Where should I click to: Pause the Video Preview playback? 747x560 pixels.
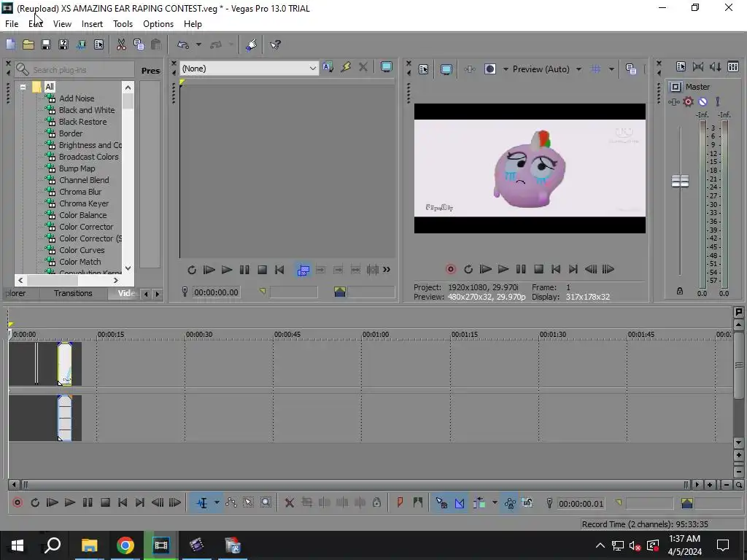(x=521, y=269)
